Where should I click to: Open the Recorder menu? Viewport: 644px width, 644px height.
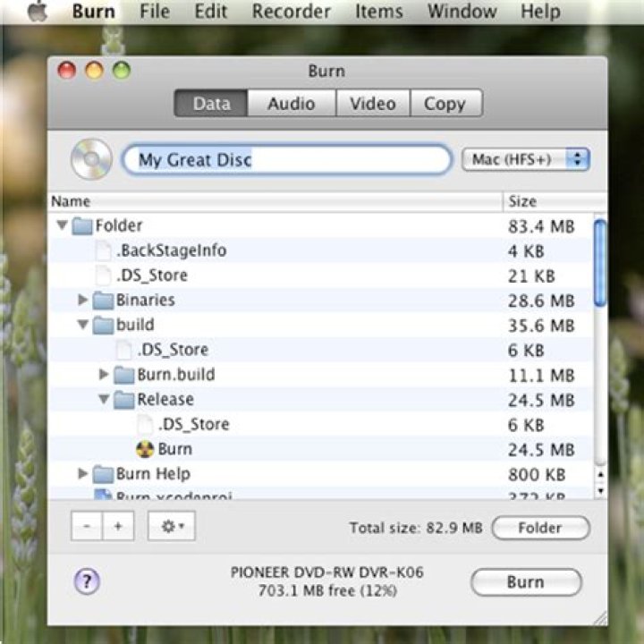[x=292, y=11]
